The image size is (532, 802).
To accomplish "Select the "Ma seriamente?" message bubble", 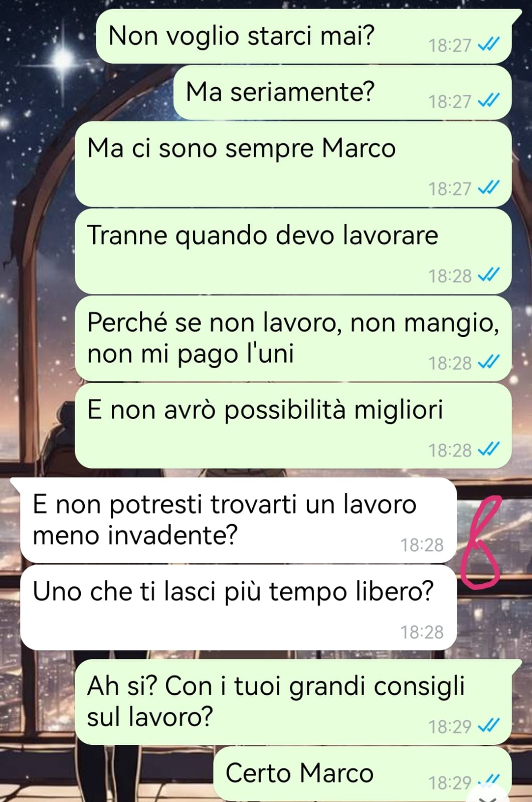I will (342, 92).
